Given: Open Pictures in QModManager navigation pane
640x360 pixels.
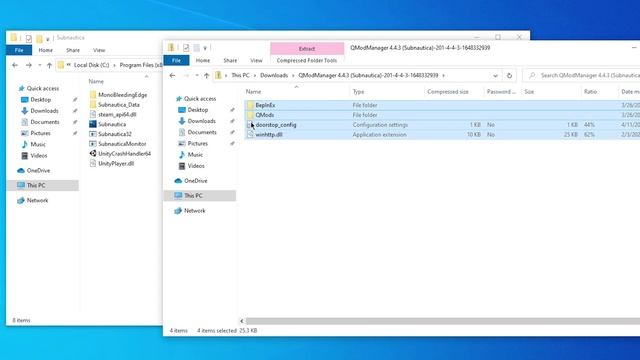Looking at the screenshot, I should point(198,144).
